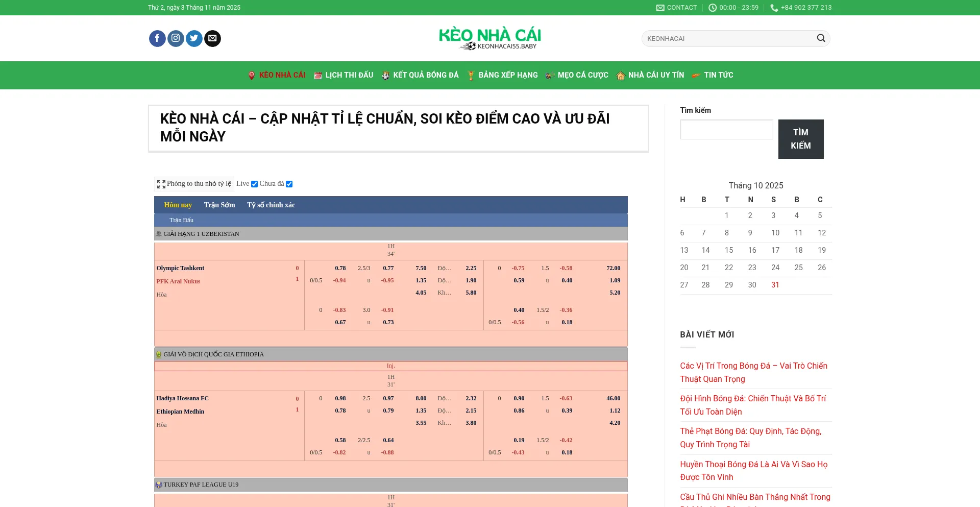The image size is (980, 507).
Task: Click the phone icon in top bar
Action: (x=774, y=8)
